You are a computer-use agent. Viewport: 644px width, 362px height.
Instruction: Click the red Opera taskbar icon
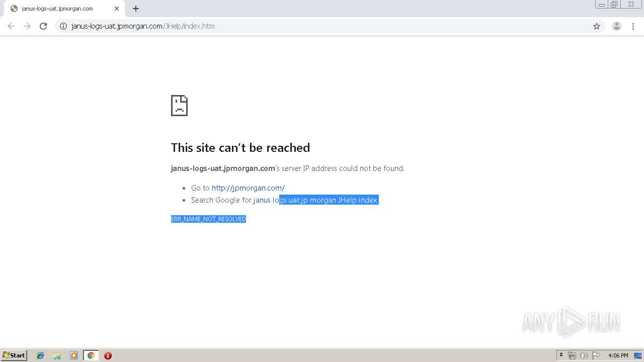108,355
